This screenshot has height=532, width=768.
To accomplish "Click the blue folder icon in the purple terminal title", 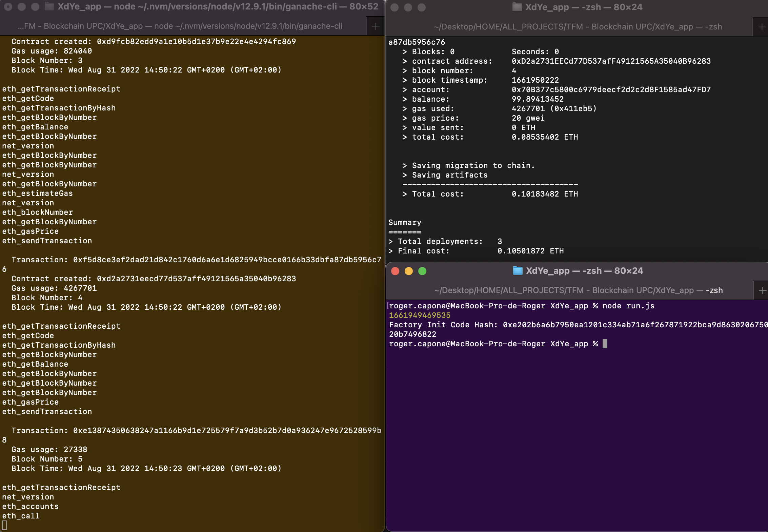I will (518, 271).
